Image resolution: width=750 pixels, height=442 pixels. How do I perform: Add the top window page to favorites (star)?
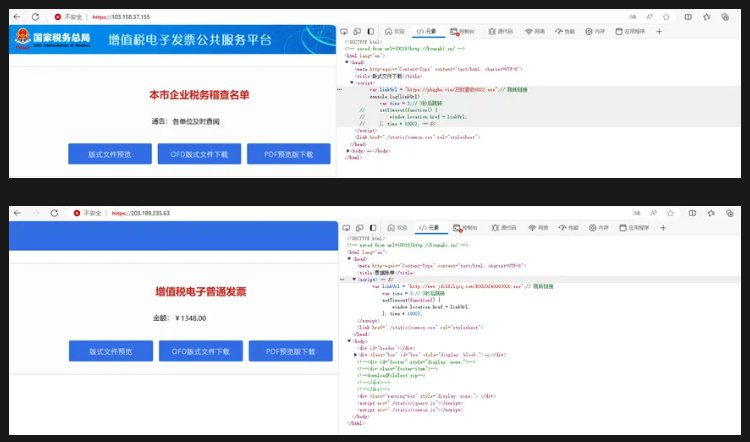pos(666,17)
